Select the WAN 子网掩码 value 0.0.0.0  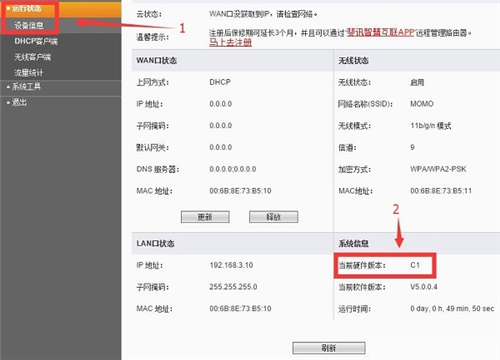coord(221,126)
